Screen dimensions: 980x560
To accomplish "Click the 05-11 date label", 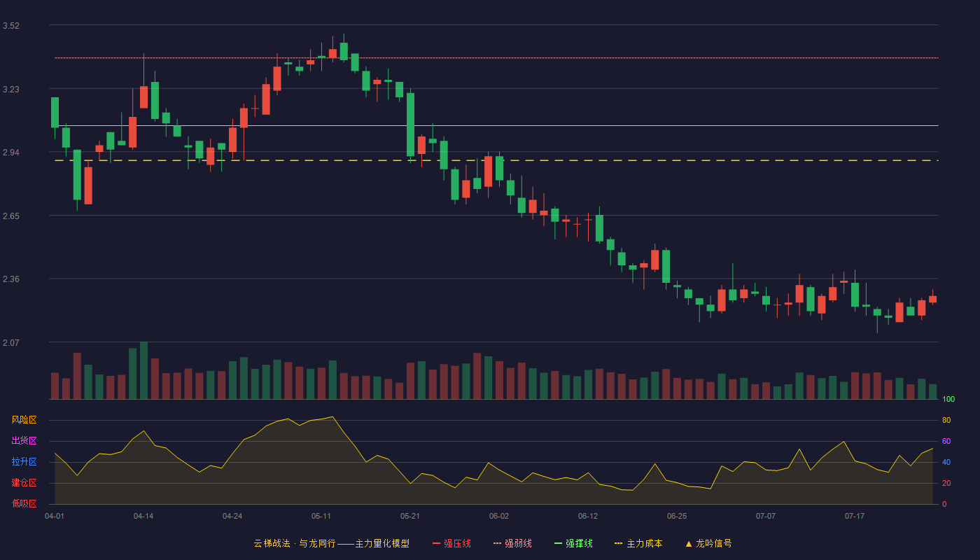I will point(321,516).
